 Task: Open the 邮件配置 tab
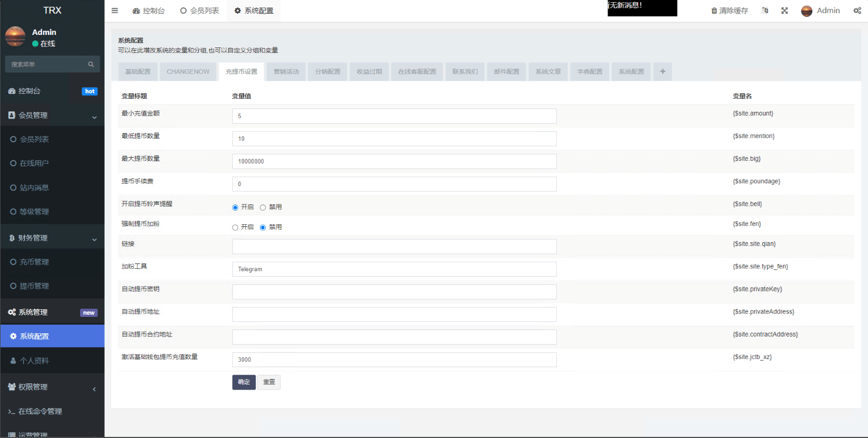506,71
